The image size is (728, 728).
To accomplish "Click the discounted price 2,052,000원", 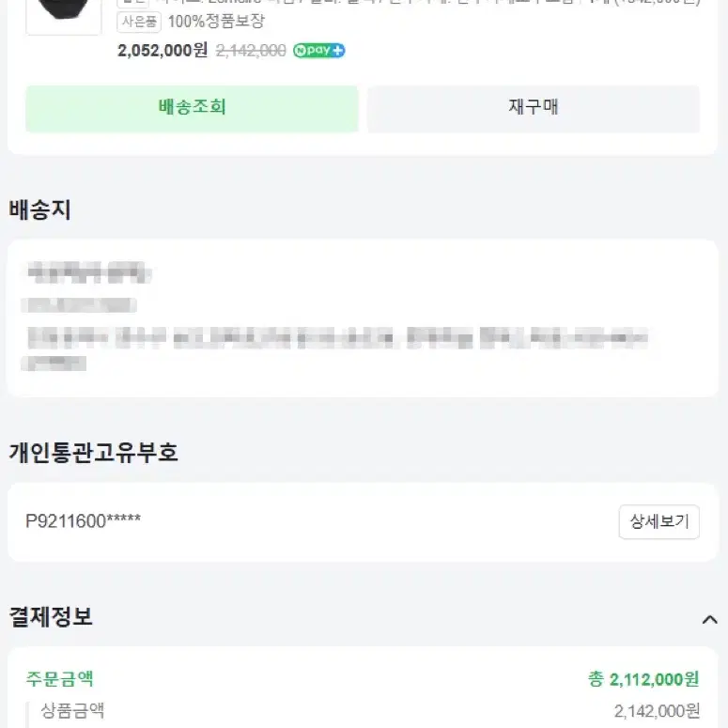I will (x=163, y=50).
